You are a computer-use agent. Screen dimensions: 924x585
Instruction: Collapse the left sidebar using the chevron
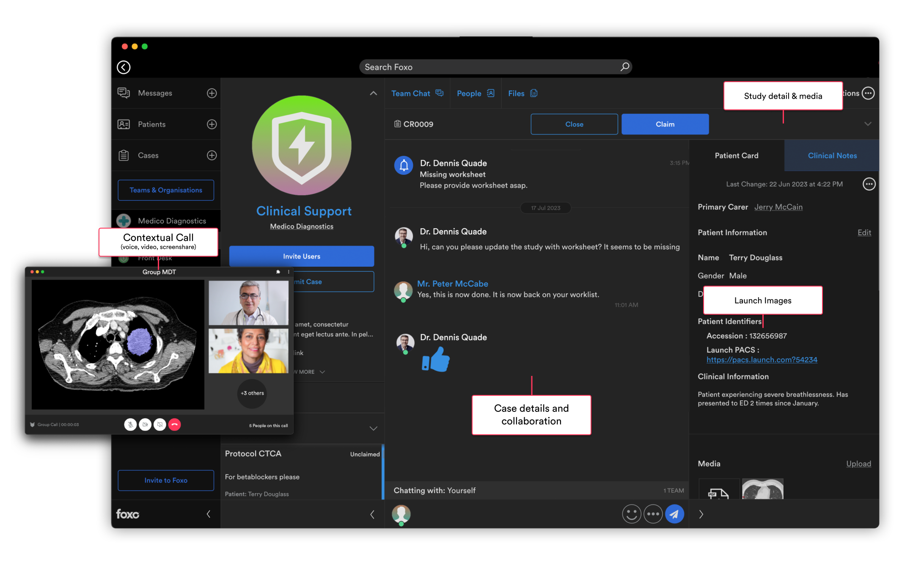click(x=208, y=514)
